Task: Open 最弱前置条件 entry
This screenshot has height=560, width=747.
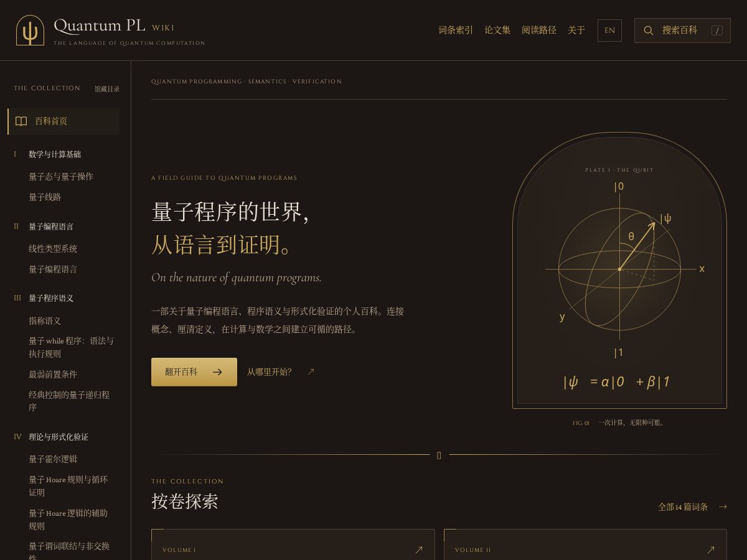Action: pos(53,375)
